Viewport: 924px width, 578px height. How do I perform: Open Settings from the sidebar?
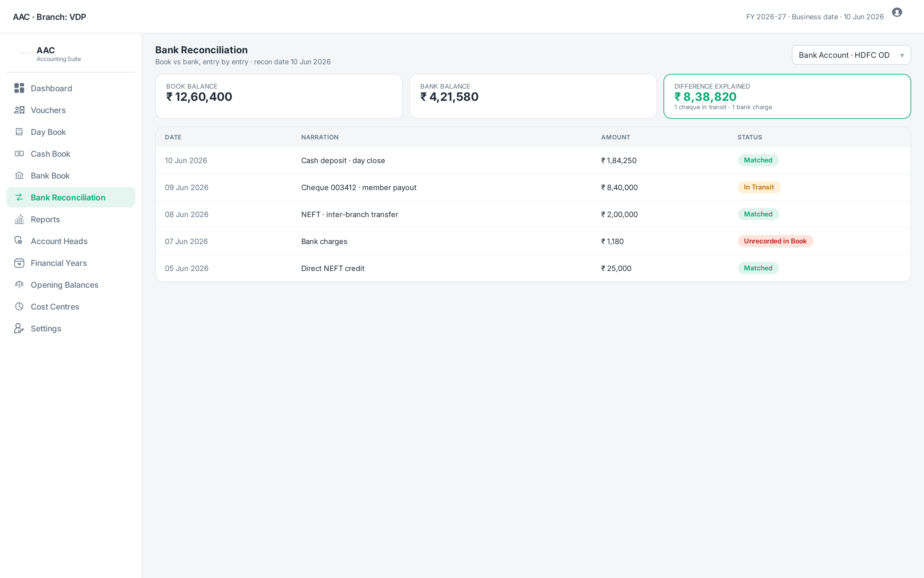tap(71, 328)
